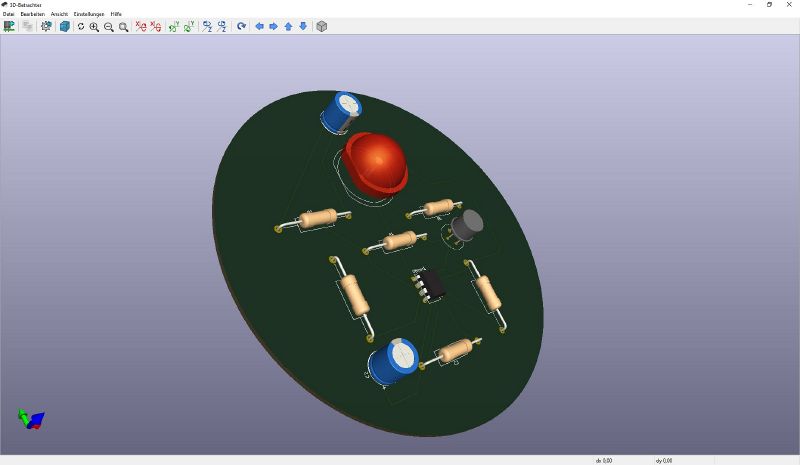Toggle orthographic projection with the gray cube icon

click(322, 26)
